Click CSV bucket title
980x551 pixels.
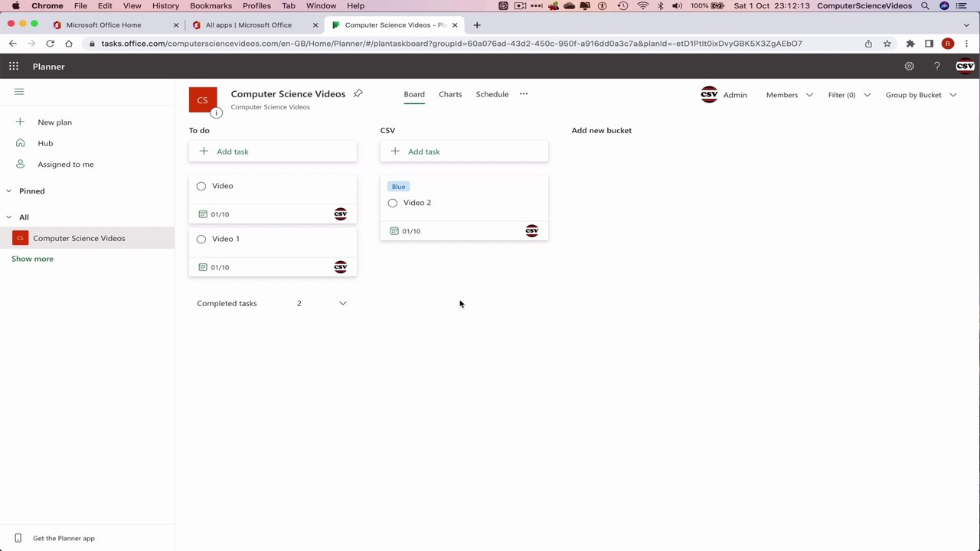tap(387, 130)
